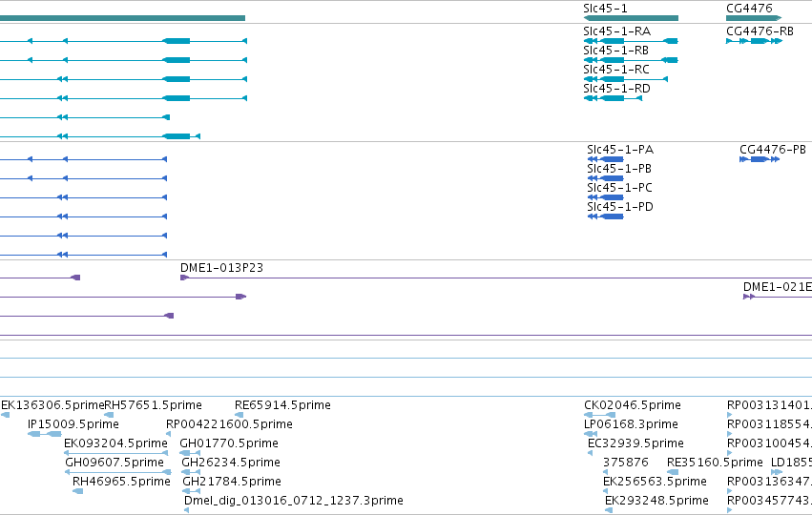Select the CG4476-PB protein label
This screenshot has width=812, height=515.
pyautogui.click(x=773, y=150)
